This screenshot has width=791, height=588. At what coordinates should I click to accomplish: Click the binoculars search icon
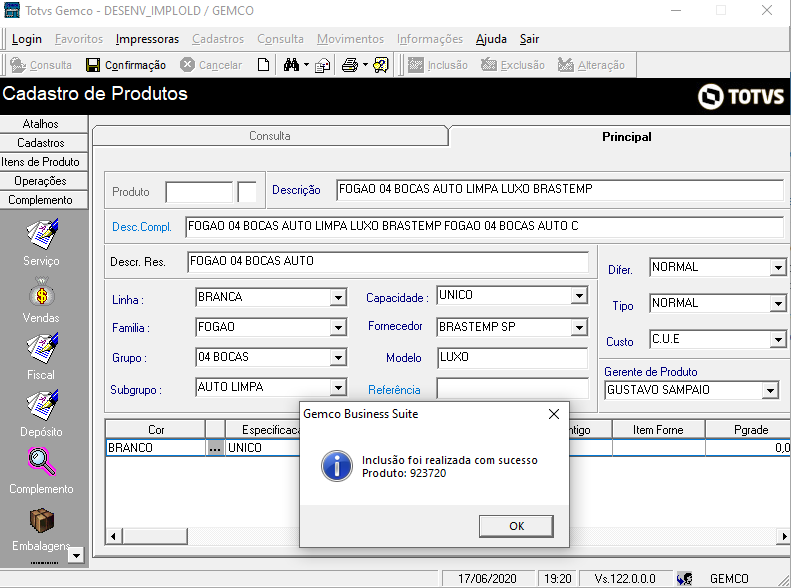click(x=291, y=65)
